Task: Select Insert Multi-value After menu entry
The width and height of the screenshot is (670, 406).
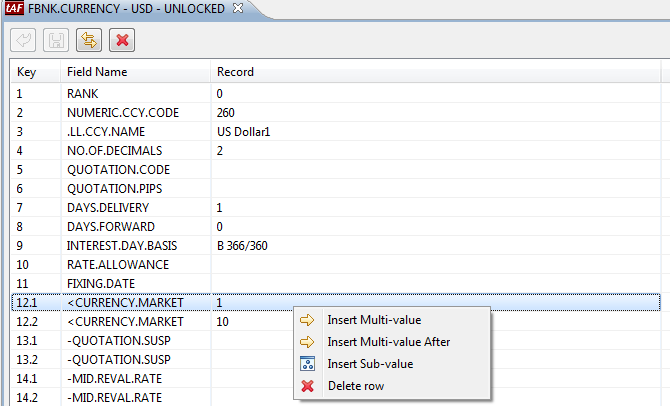Action: [388, 342]
